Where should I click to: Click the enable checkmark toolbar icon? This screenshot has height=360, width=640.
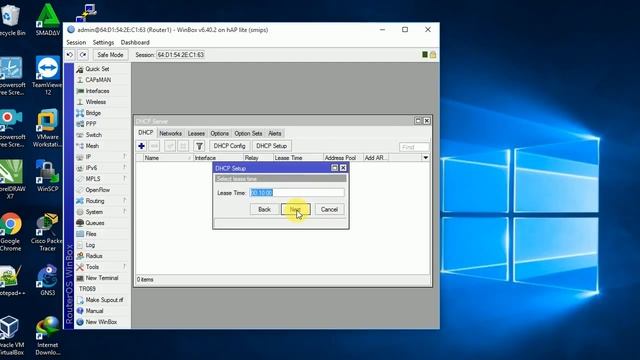pyautogui.click(x=170, y=146)
